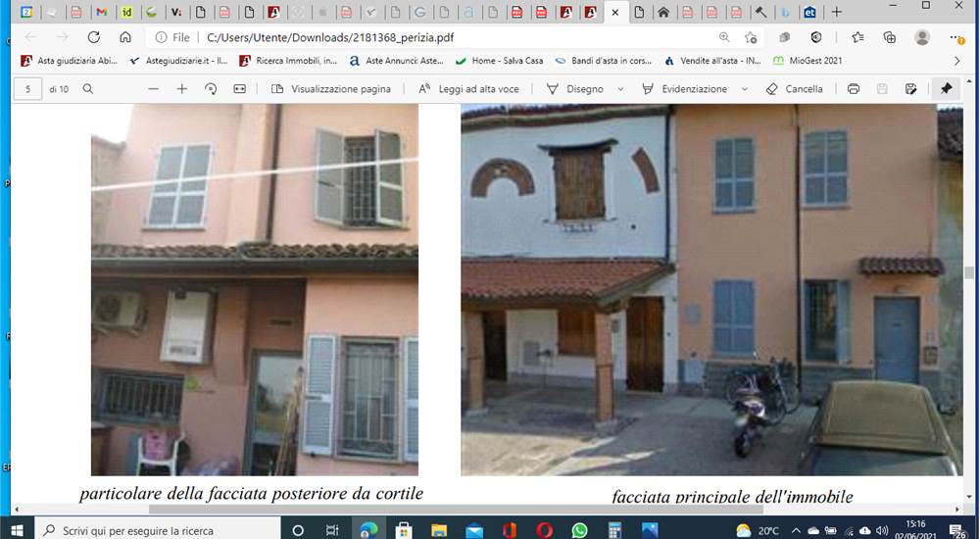
Task: Open the Vendite all'asta bookmark
Action: (x=712, y=61)
